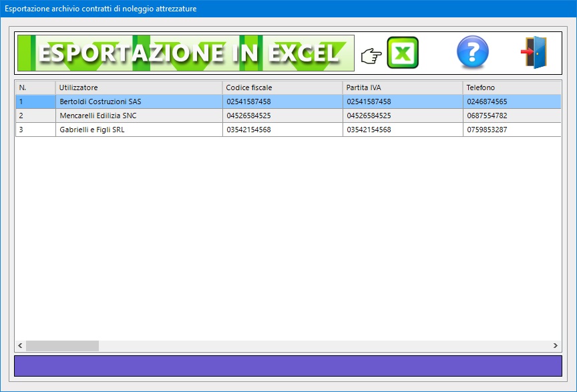Click the horizontal scrollbar thumb
The image size is (577, 392).
[x=62, y=346]
